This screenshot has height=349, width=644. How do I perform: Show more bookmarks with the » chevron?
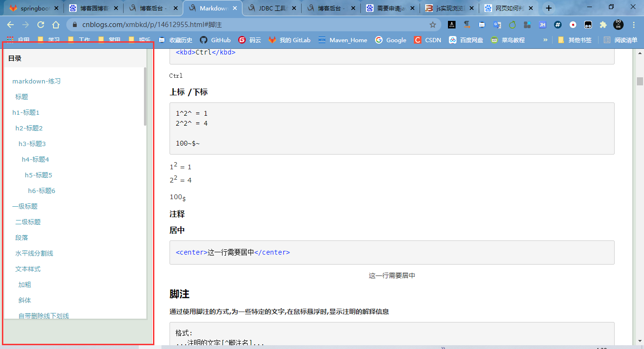pyautogui.click(x=545, y=40)
